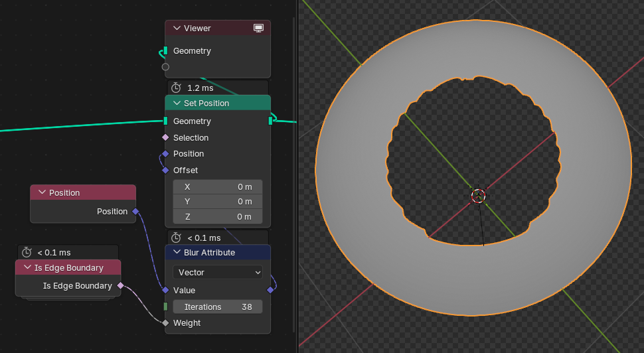Click the Iterations field showing 38

[218, 307]
